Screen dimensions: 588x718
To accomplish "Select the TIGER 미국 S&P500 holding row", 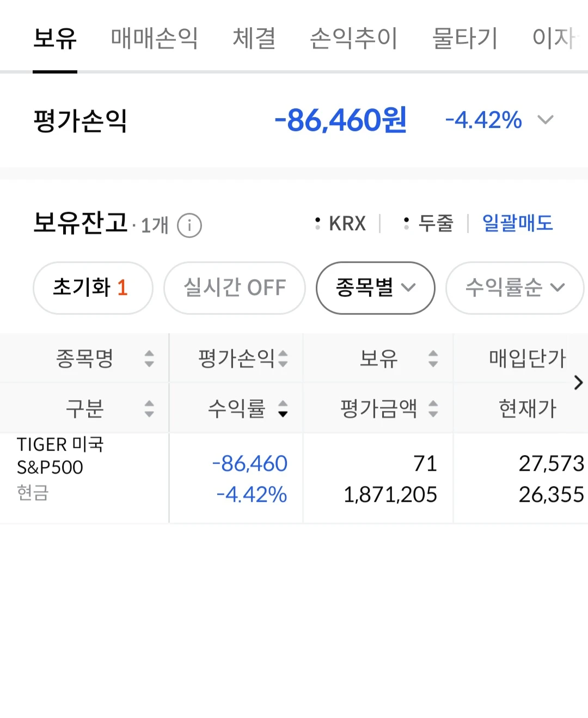I will coord(294,478).
